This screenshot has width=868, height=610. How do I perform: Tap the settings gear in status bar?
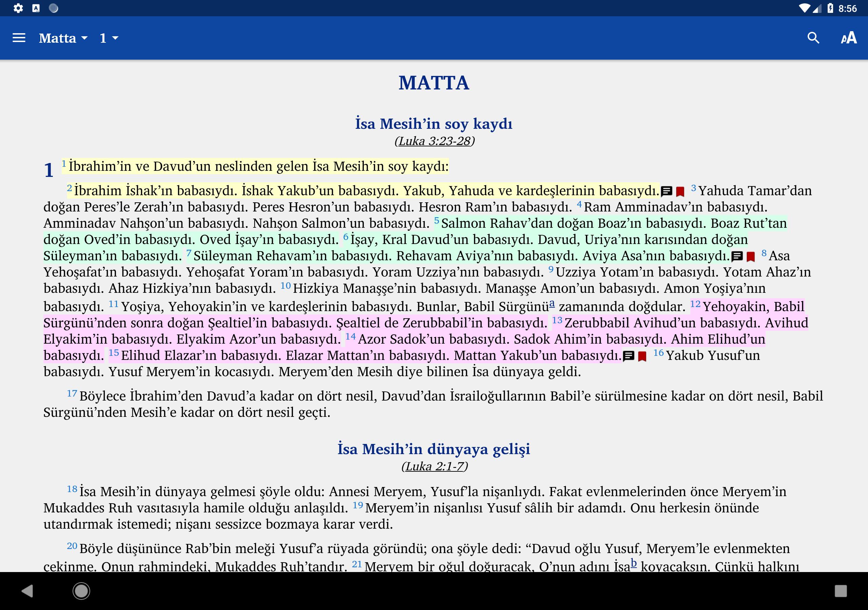(x=18, y=8)
